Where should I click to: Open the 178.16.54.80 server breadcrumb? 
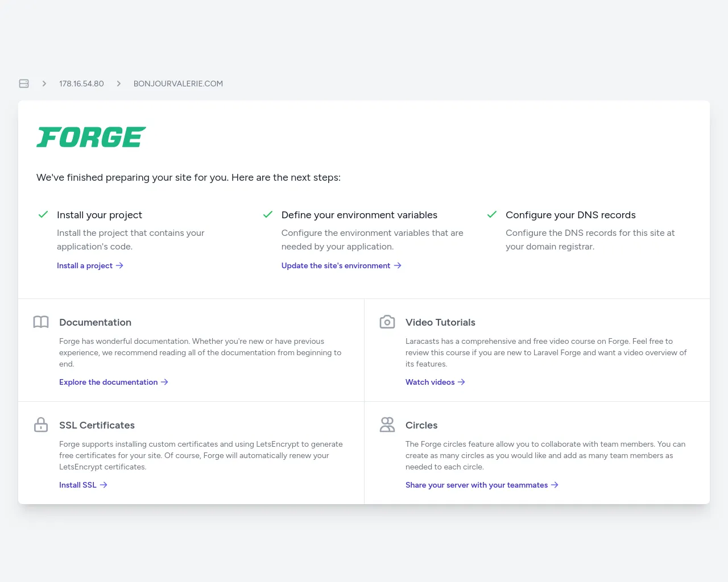tap(81, 84)
